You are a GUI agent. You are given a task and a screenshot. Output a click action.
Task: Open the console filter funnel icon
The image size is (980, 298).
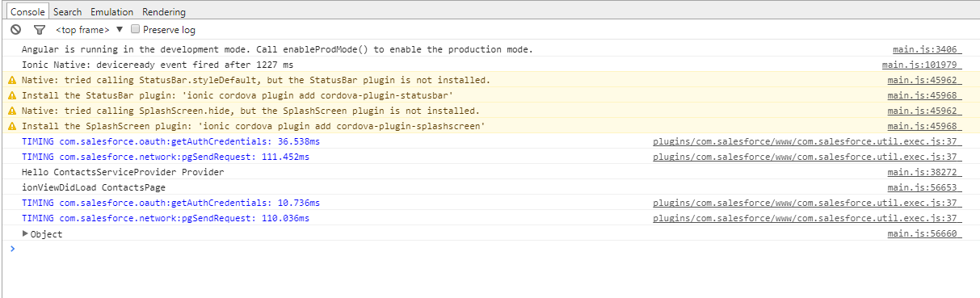(39, 30)
